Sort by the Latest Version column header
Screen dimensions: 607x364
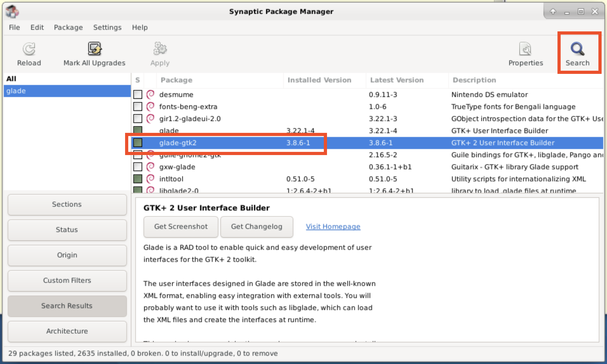click(x=407, y=80)
